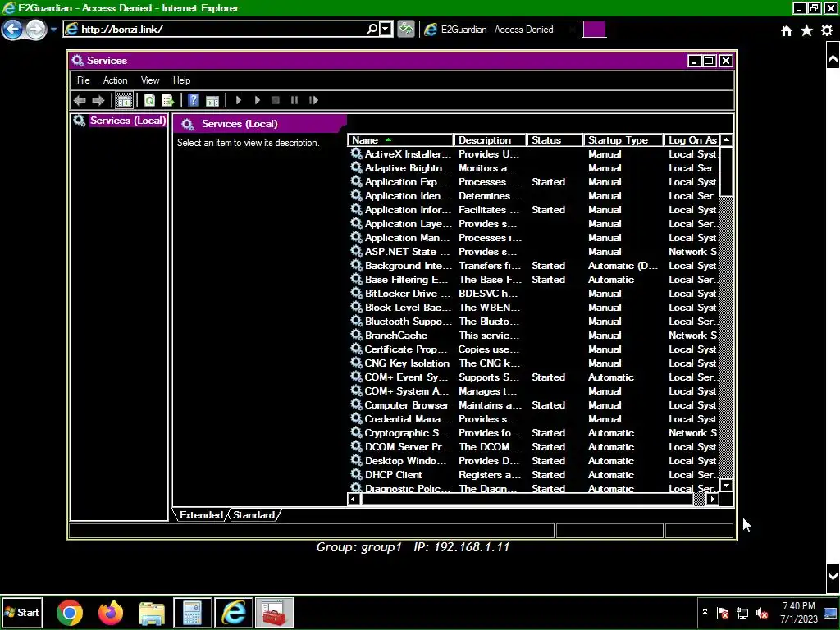Viewport: 840px width, 630px height.
Task: Click the red toolbox taskbar icon
Action: 274,613
